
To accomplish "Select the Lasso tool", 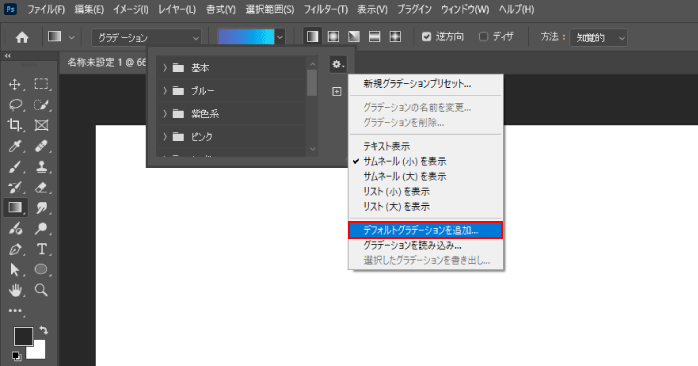I will [x=15, y=105].
